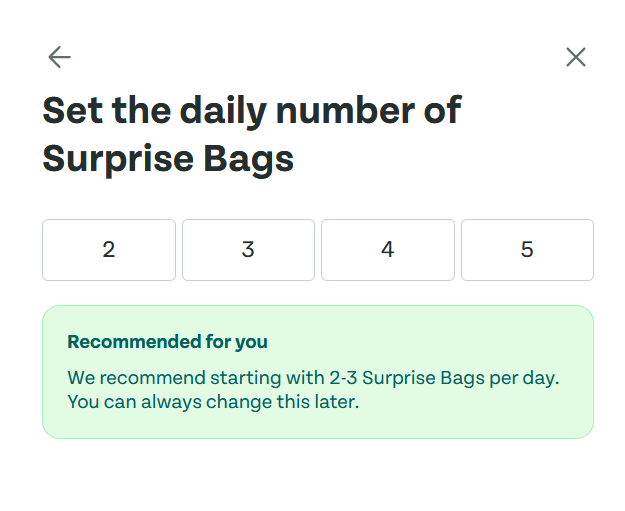The width and height of the screenshot is (625, 511).
Task: Click the "Recommended for you" heading
Action: point(167,342)
